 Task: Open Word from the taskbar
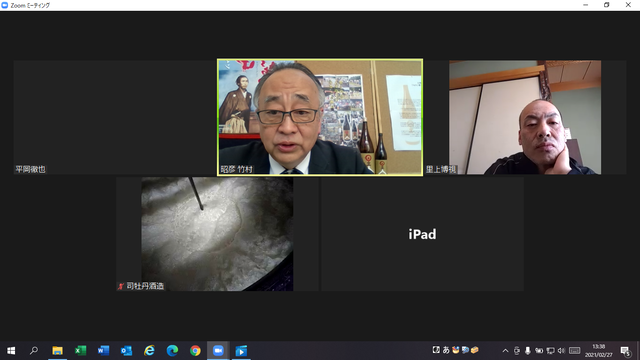pos(103,351)
